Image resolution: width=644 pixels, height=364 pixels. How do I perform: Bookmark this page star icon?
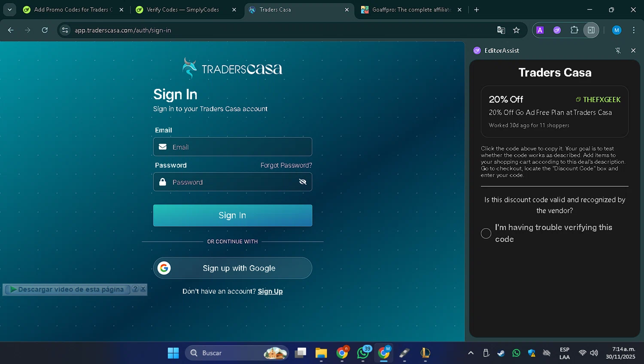pos(516,30)
